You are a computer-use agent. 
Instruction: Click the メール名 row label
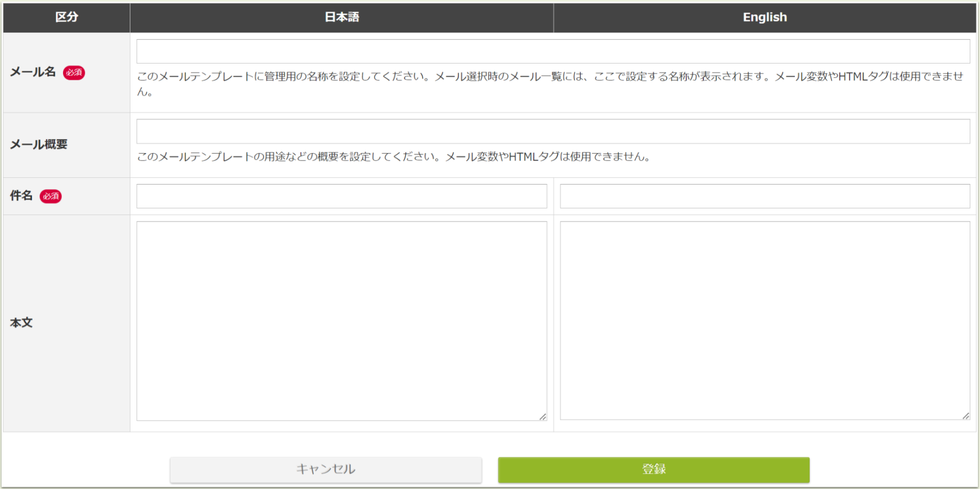pyautogui.click(x=32, y=73)
